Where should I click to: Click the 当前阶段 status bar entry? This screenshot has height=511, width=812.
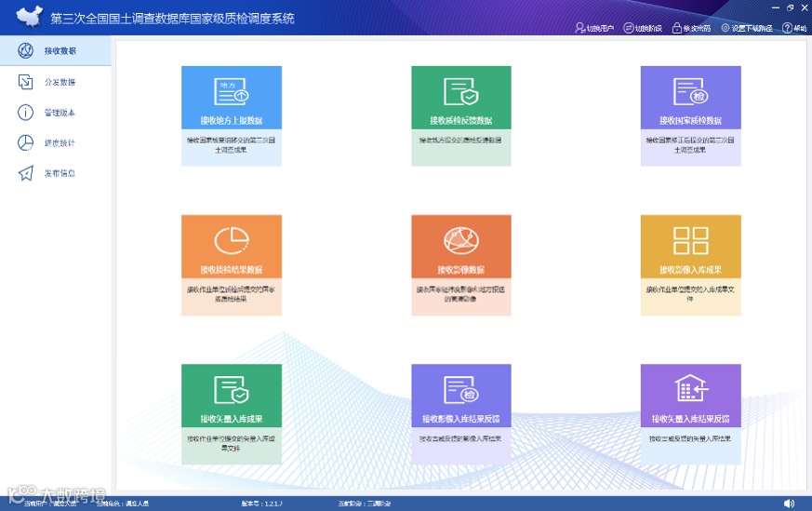[x=364, y=504]
